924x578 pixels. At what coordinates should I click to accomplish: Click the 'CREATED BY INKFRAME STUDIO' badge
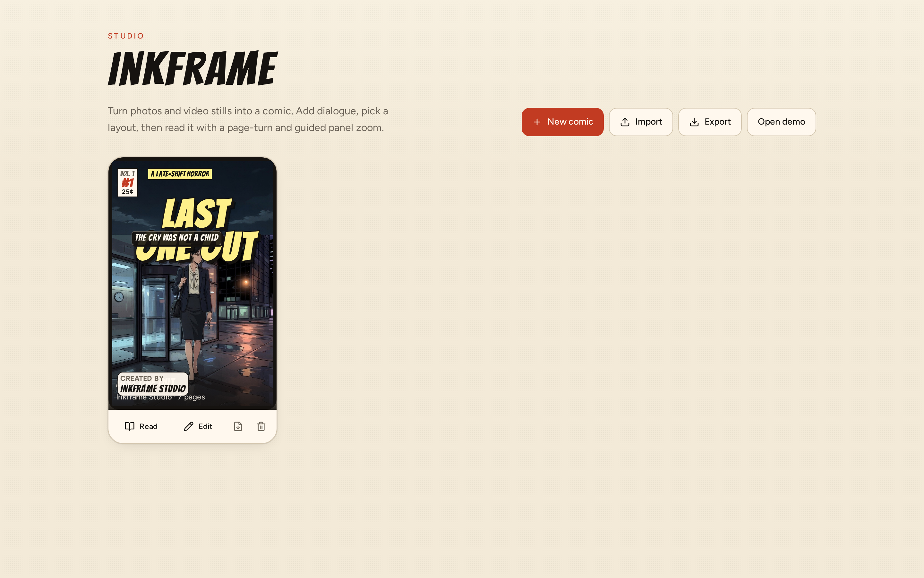coord(153,384)
